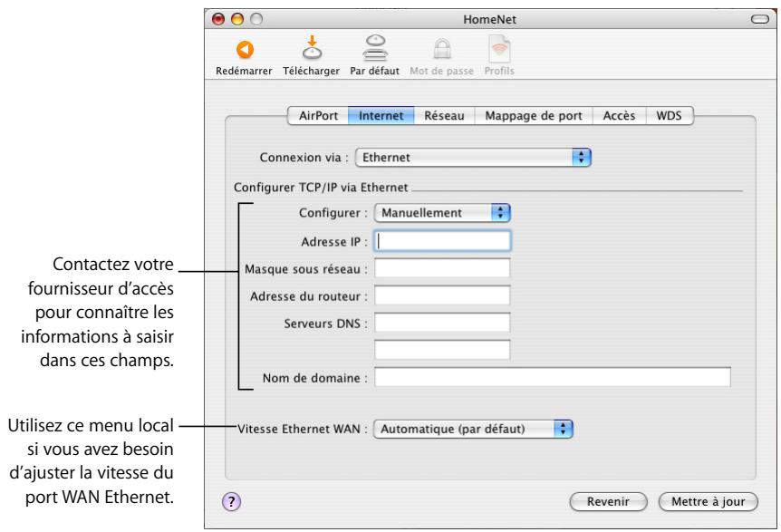Click the Mot de passe lock icon
Image resolution: width=781 pixels, height=532 pixels.
click(442, 49)
